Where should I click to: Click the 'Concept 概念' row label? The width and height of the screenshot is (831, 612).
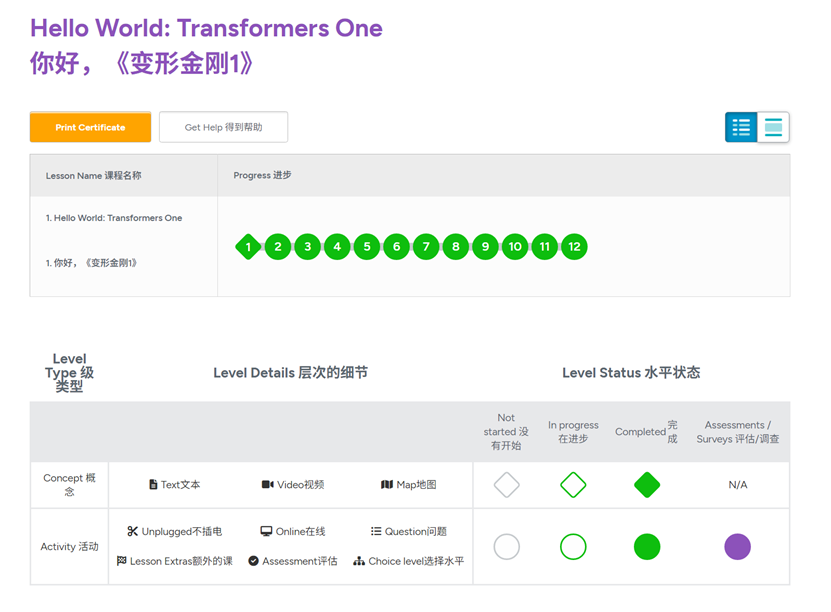(x=69, y=484)
